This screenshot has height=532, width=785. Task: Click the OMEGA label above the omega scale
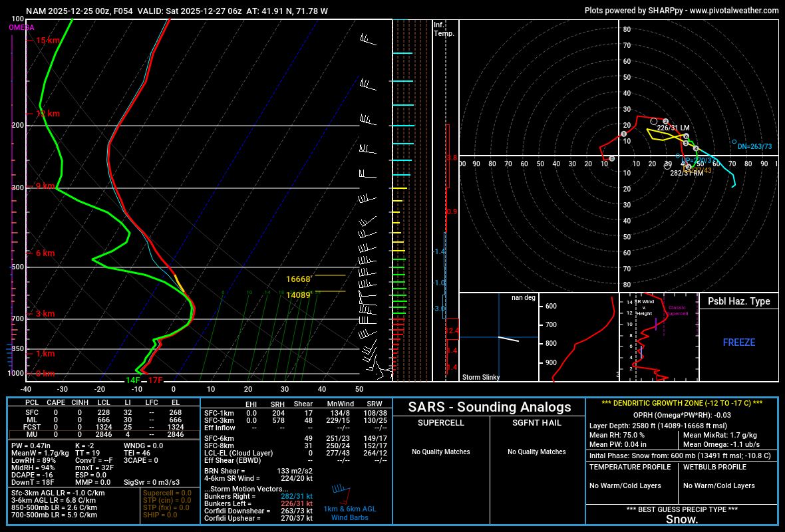click(x=21, y=27)
